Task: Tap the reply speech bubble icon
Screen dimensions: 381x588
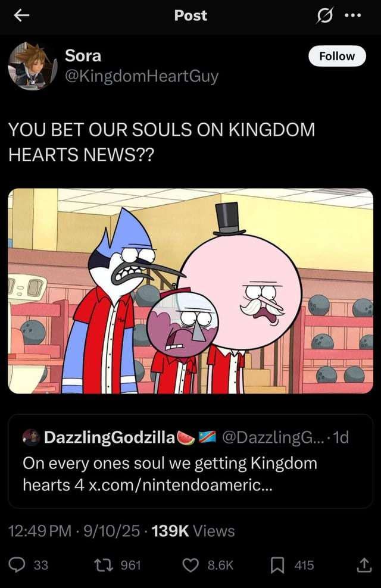Action: (x=17, y=565)
